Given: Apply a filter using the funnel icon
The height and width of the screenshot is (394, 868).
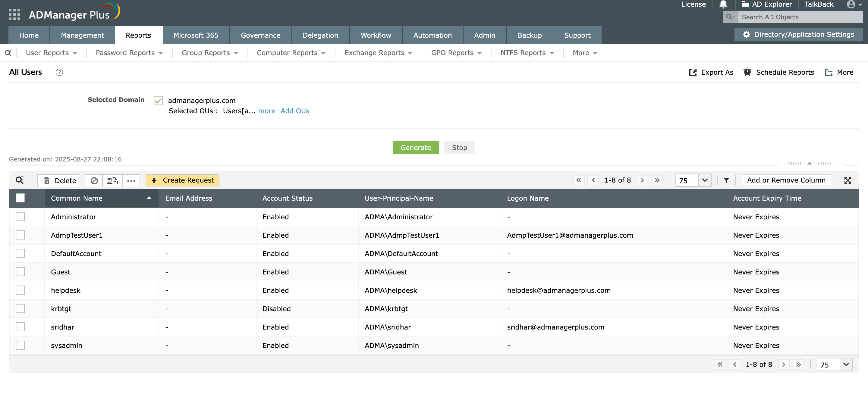Looking at the screenshot, I should pyautogui.click(x=726, y=180).
